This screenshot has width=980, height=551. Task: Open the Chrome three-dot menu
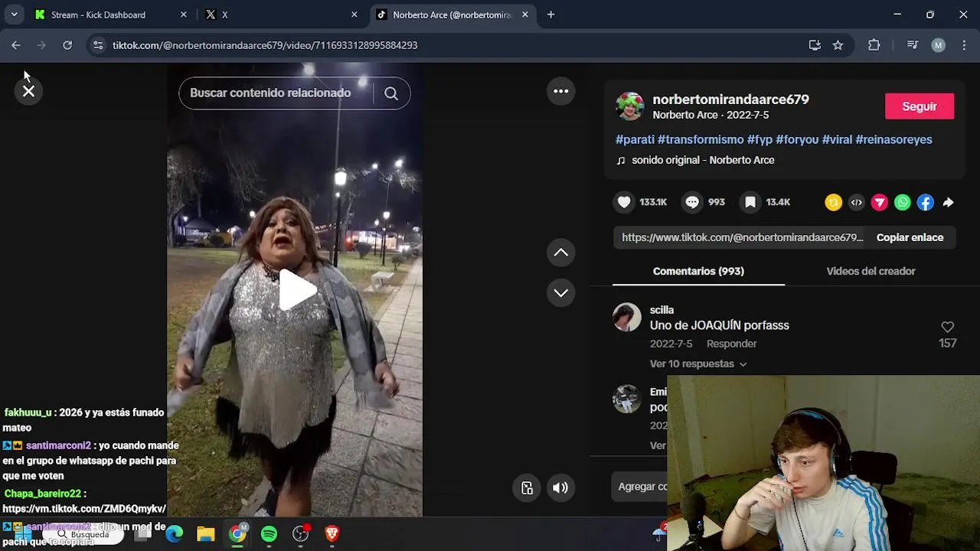[963, 45]
